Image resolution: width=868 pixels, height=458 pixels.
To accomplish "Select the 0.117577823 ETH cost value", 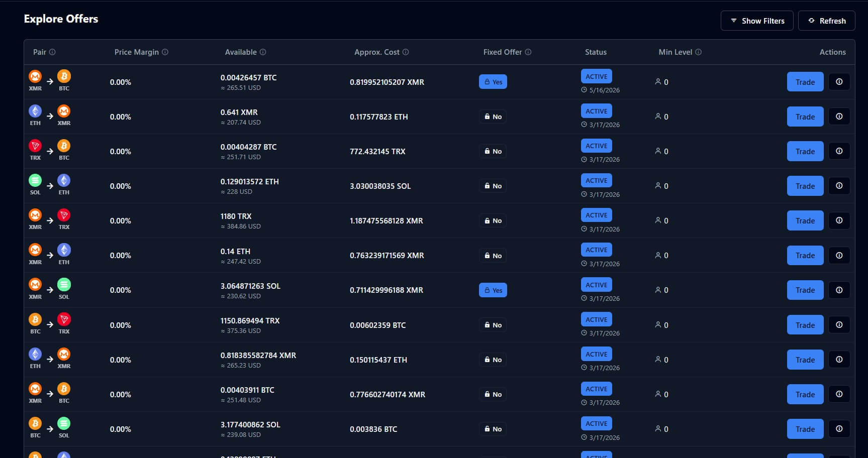I will tap(379, 117).
